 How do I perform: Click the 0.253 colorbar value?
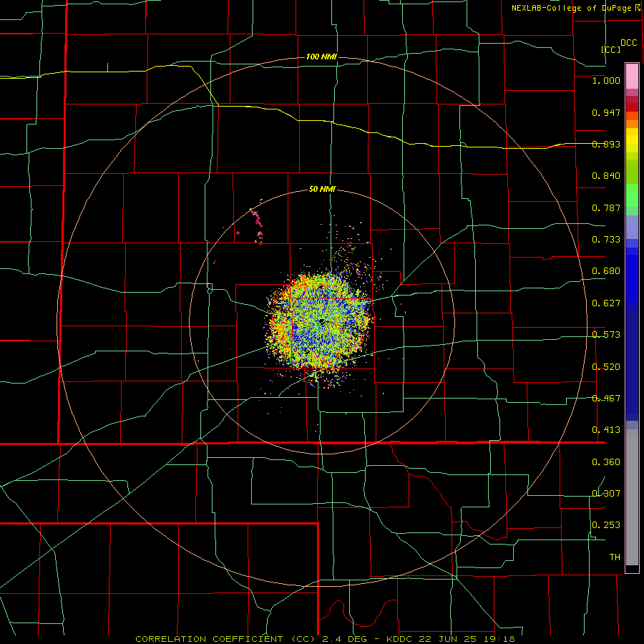click(606, 525)
